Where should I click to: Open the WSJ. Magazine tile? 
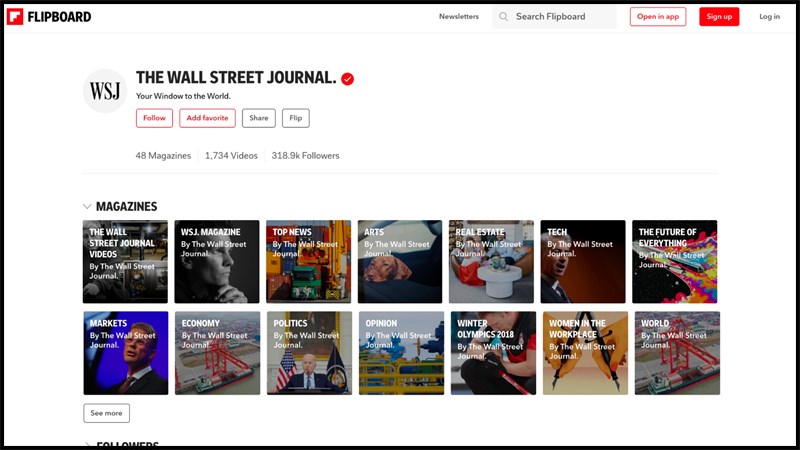pyautogui.click(x=217, y=262)
